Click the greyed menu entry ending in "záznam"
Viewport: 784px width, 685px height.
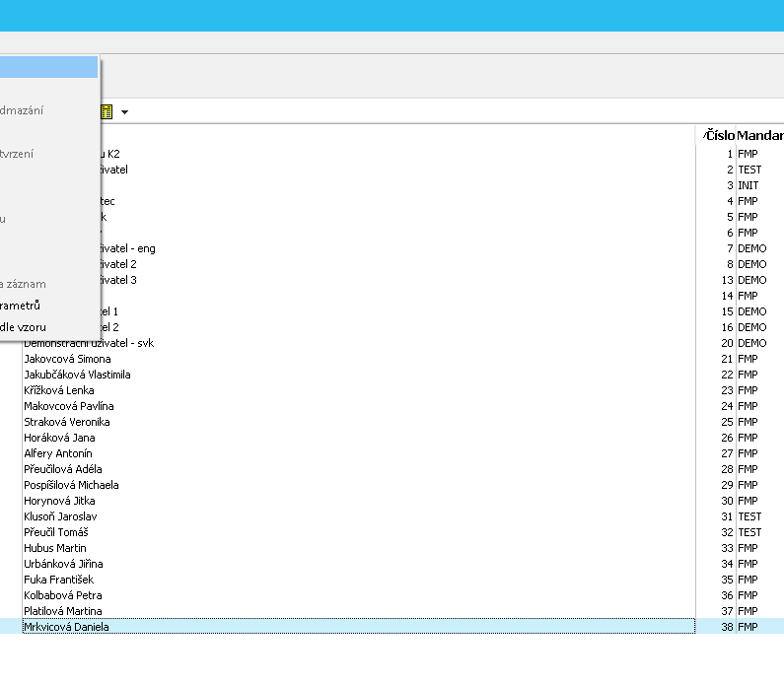[x=24, y=284]
